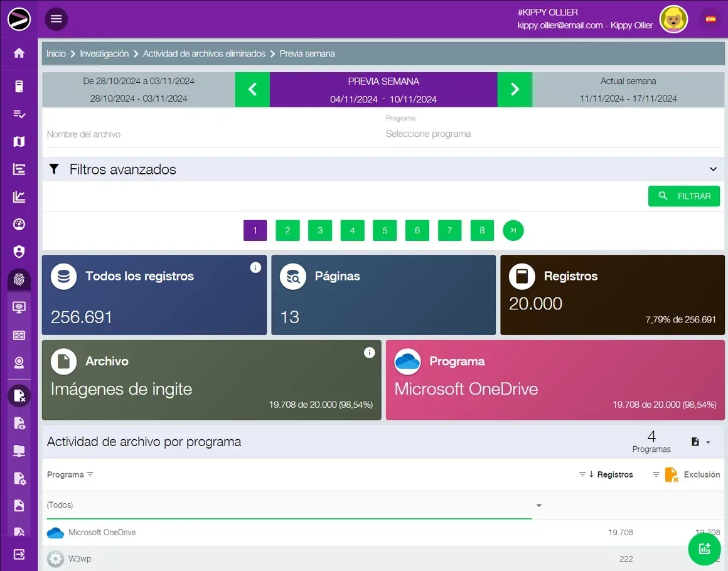Change language using Spanish flag icon
728x571 pixels.
coord(710,19)
